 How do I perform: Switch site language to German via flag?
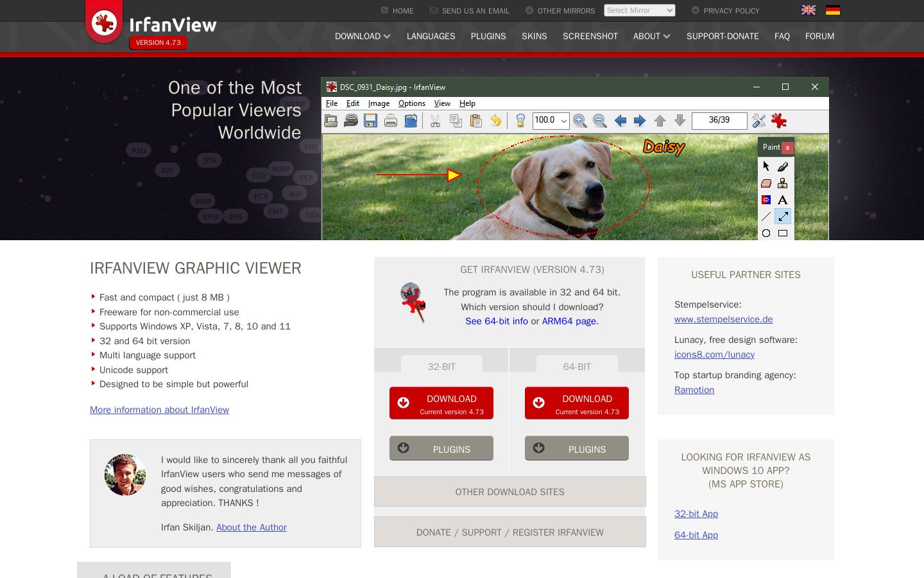pos(833,10)
